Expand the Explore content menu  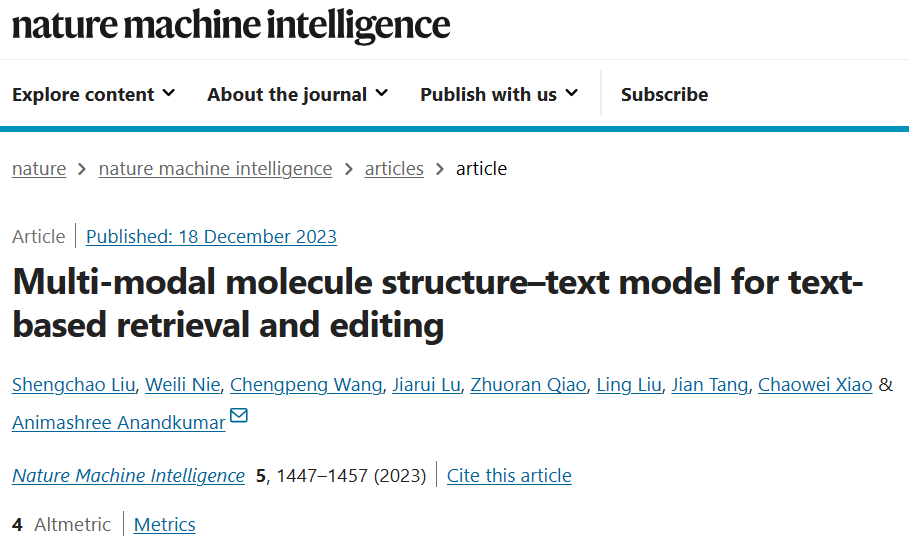[93, 94]
